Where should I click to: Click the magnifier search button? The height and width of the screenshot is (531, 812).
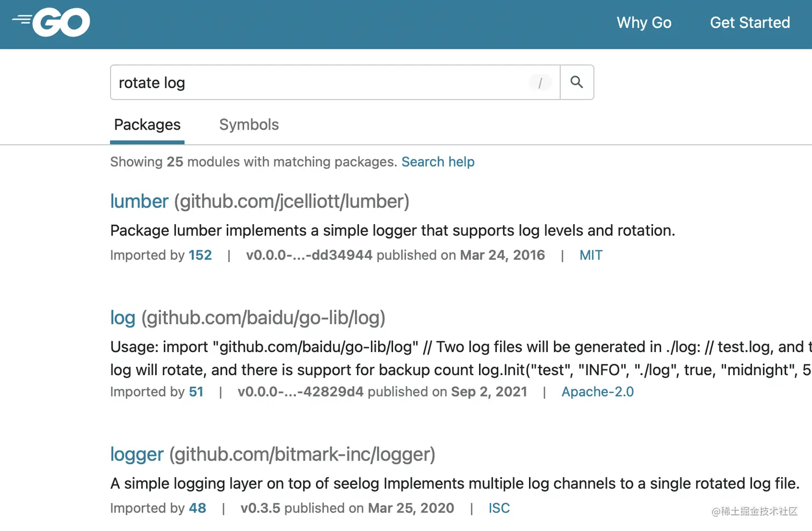577,82
